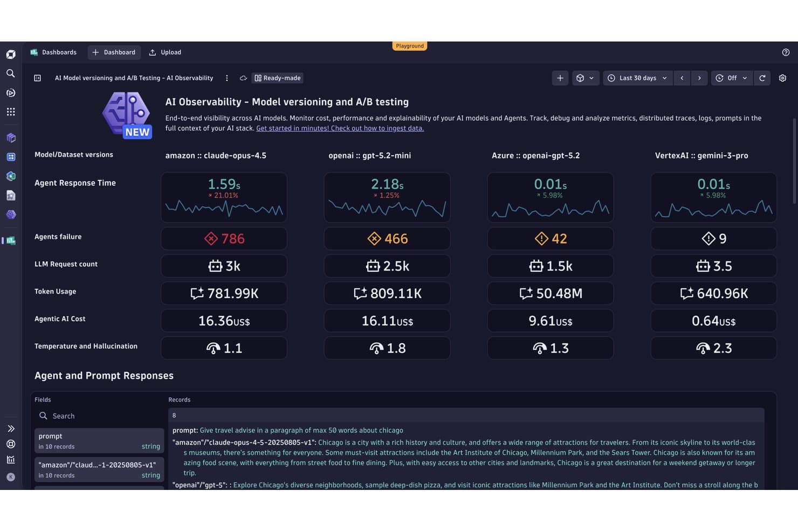Click gpt-5.2-mini response time 2.18s tile
This screenshot has height=532, width=798.
click(387, 197)
